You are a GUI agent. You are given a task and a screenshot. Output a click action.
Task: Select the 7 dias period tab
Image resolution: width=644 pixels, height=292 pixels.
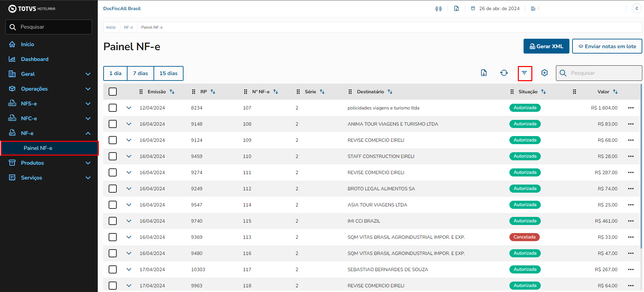[140, 73]
